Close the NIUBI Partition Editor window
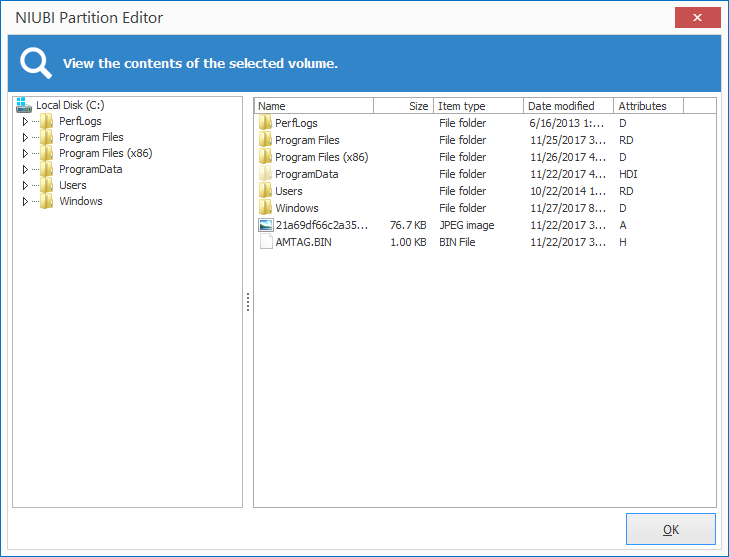The image size is (729, 557). pos(697,18)
